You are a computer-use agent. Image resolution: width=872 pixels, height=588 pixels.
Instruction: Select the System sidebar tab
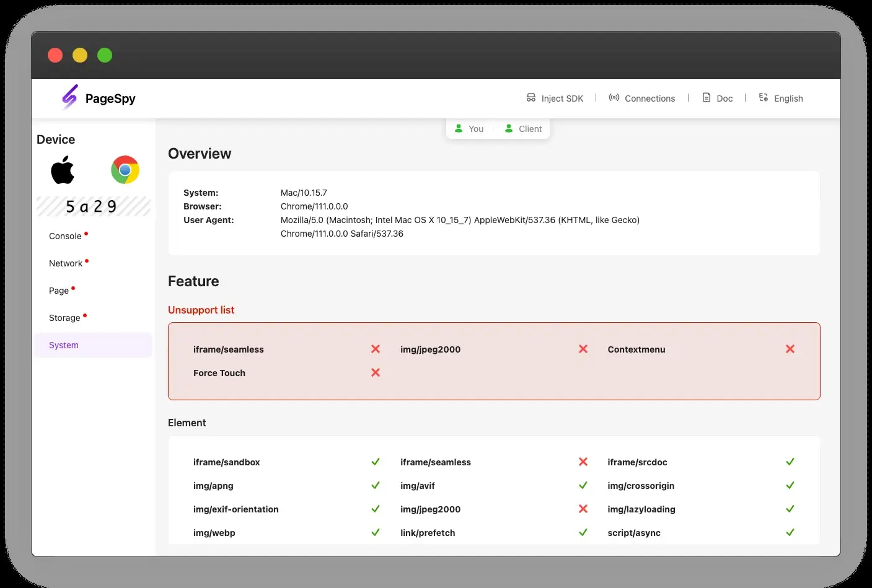point(94,345)
